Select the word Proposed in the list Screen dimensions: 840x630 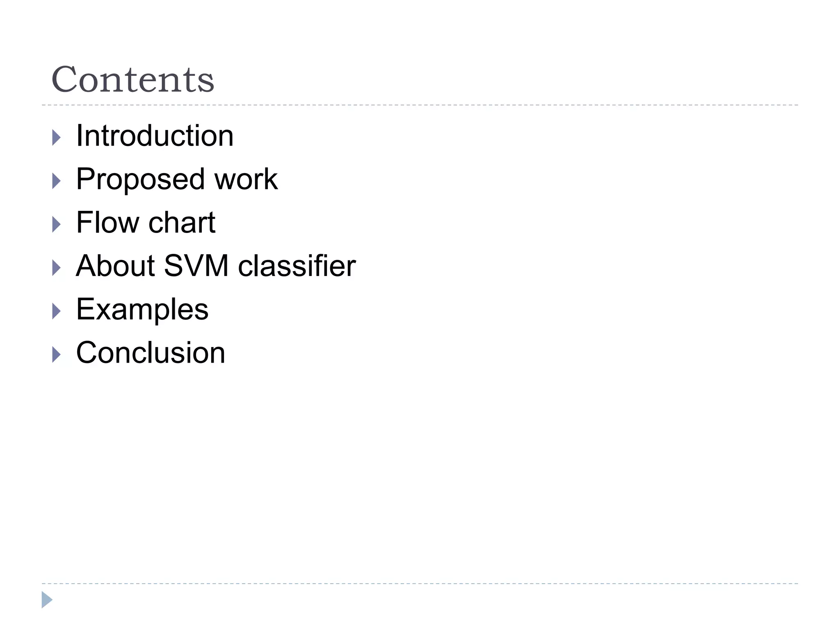[140, 179]
